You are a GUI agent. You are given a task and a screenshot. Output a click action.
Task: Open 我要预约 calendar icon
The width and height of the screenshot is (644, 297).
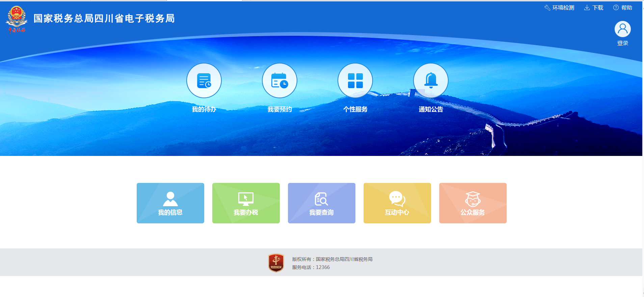coord(279,81)
